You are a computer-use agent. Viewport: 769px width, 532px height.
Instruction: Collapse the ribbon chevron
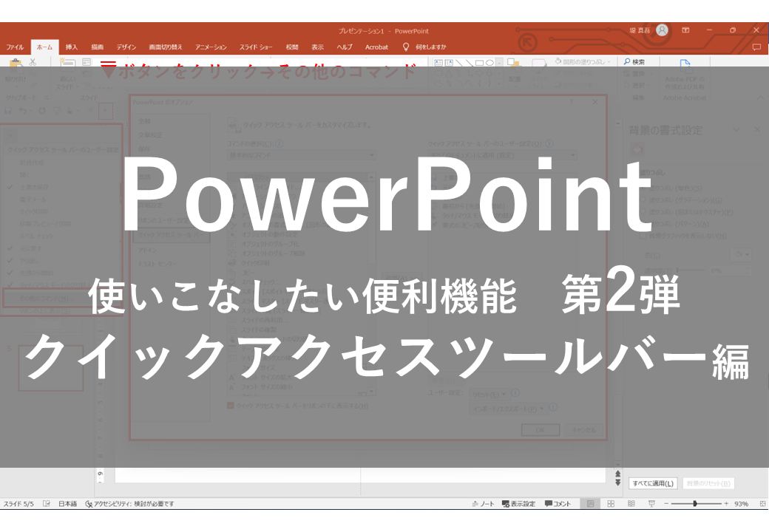(x=760, y=98)
